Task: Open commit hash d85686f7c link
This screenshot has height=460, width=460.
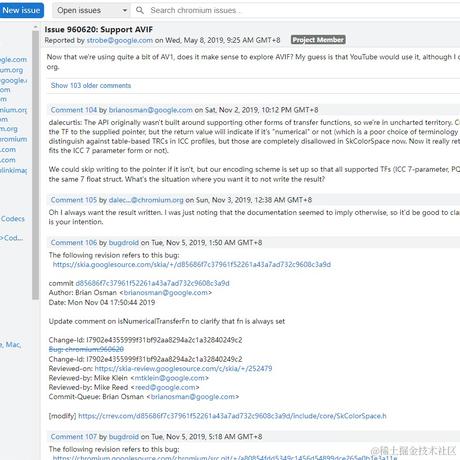Action: pyautogui.click(x=152, y=283)
